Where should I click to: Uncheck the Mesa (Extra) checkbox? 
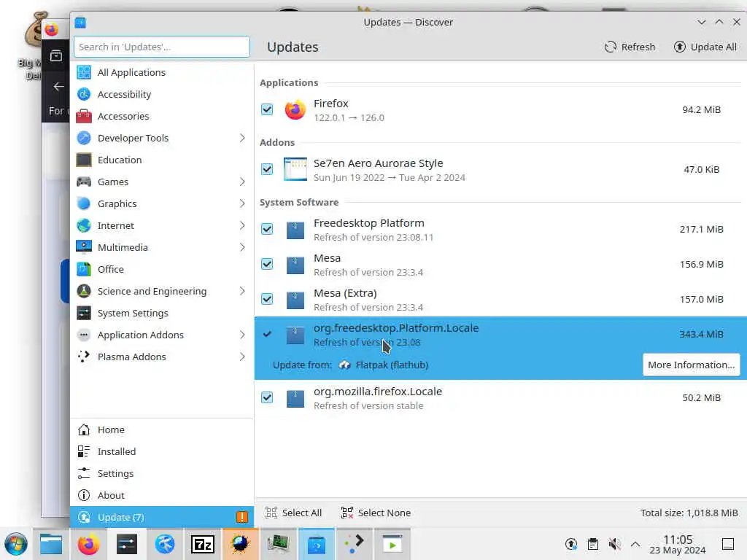tap(267, 300)
